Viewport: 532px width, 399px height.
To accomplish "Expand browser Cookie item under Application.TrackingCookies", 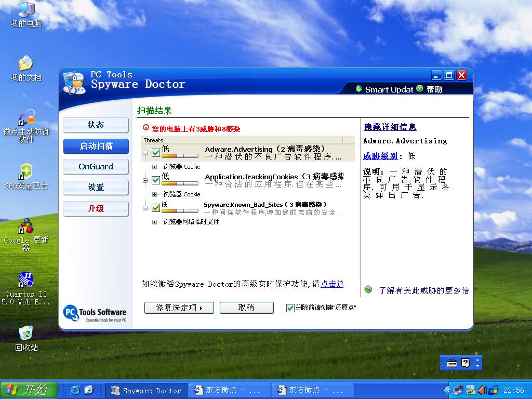I will click(x=155, y=194).
